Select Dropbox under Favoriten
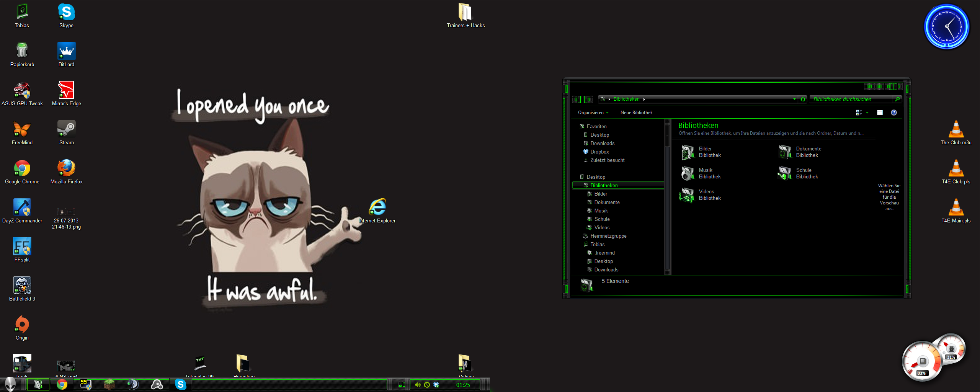980x392 pixels. tap(599, 152)
